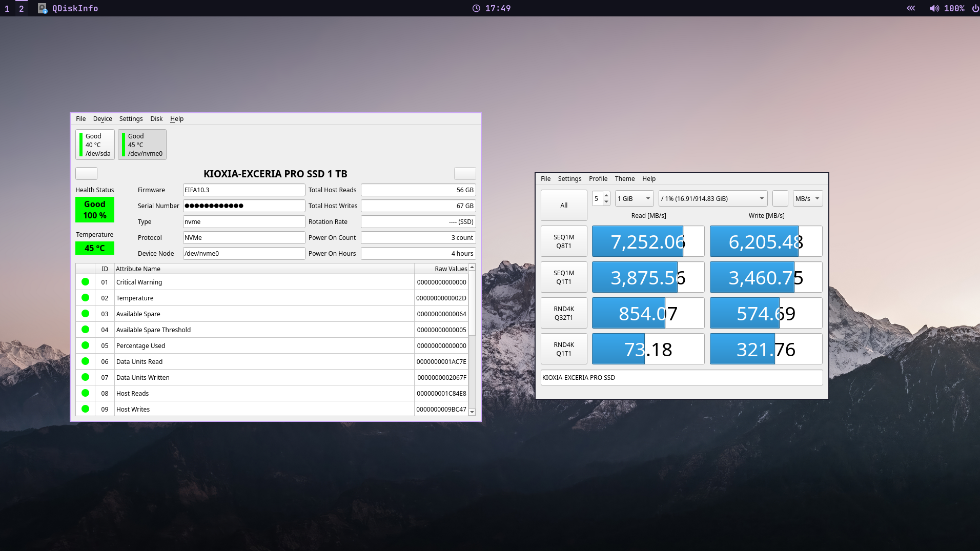This screenshot has height=551, width=980.
Task: Click the green status dot for Host Writes
Action: click(x=86, y=409)
